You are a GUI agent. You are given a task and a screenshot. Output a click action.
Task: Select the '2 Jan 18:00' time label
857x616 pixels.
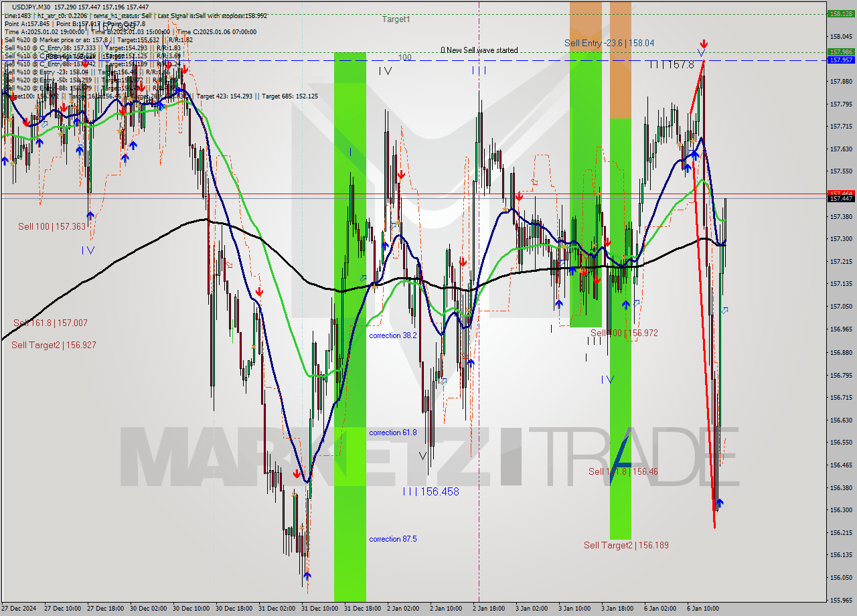(489, 609)
